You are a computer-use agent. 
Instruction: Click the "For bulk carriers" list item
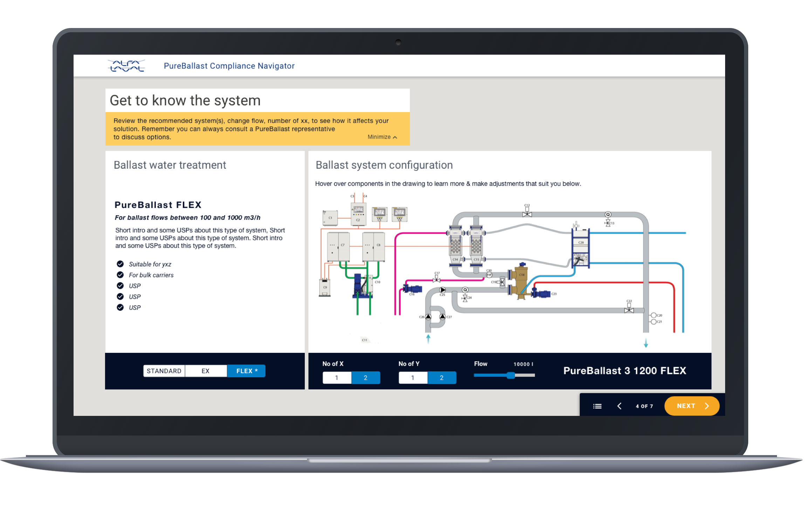point(151,275)
